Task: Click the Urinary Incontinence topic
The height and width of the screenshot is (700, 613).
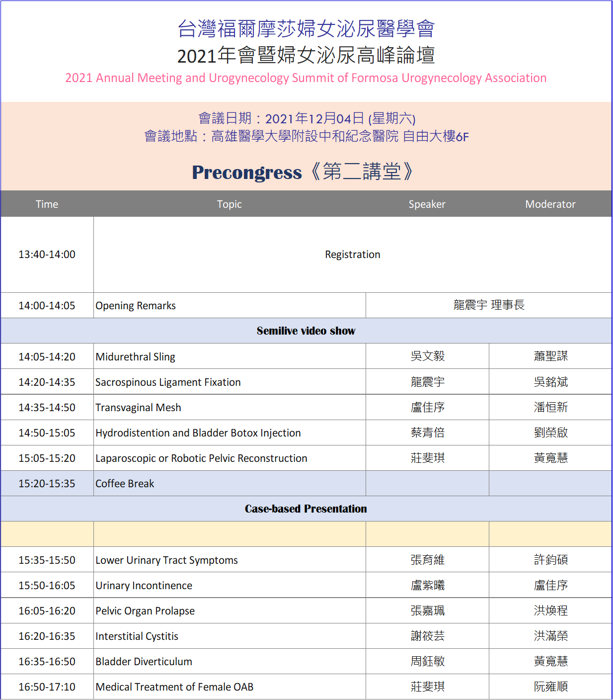Action: click(x=144, y=586)
